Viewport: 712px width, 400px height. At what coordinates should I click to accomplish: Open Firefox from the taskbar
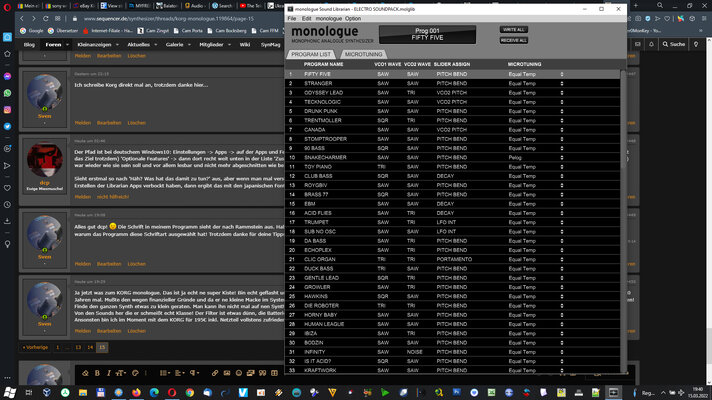[x=136, y=392]
